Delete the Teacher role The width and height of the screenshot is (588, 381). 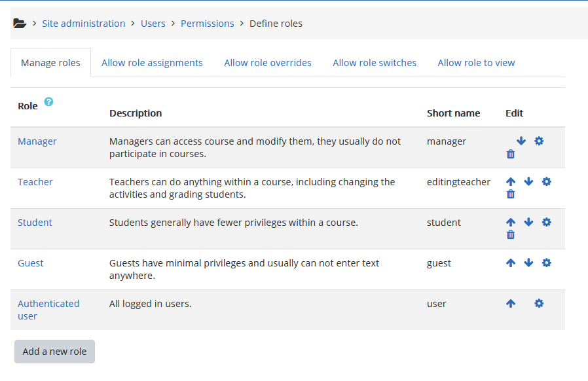pyautogui.click(x=511, y=194)
